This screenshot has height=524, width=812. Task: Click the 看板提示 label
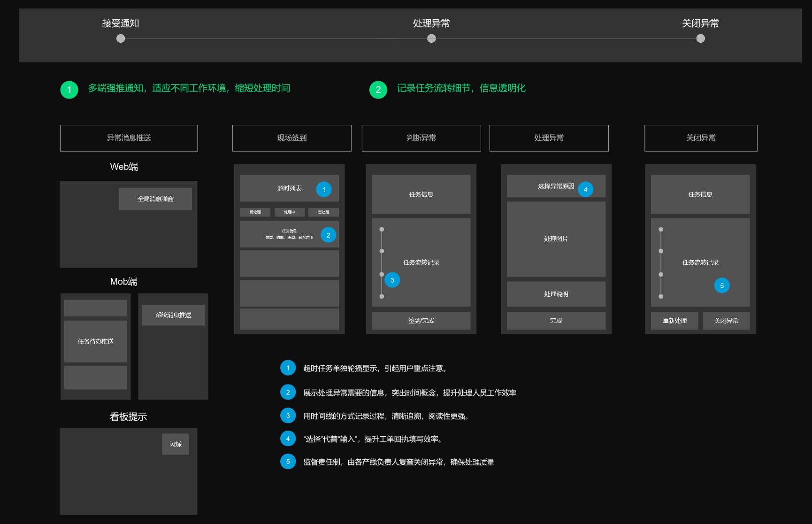[128, 416]
